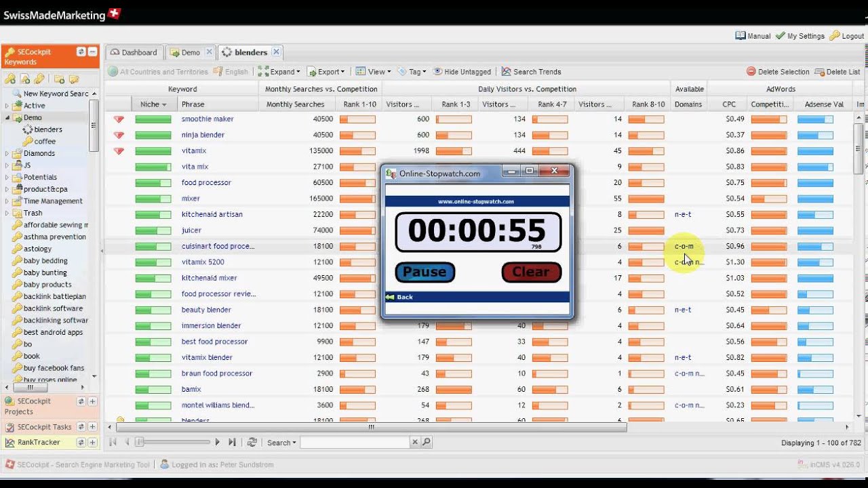Toggle Hide Untagged keywords

[x=462, y=72]
